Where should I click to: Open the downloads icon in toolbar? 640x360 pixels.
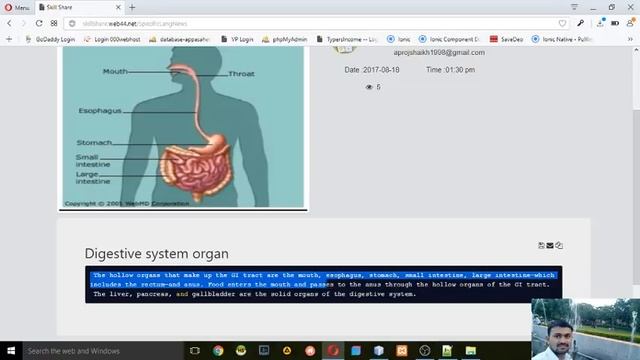(x=600, y=23)
